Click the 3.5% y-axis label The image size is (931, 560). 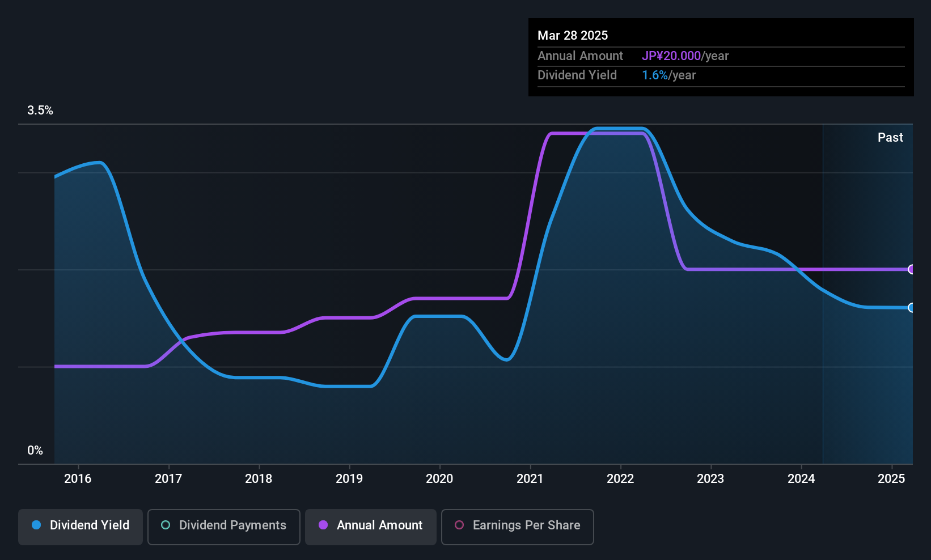(40, 111)
